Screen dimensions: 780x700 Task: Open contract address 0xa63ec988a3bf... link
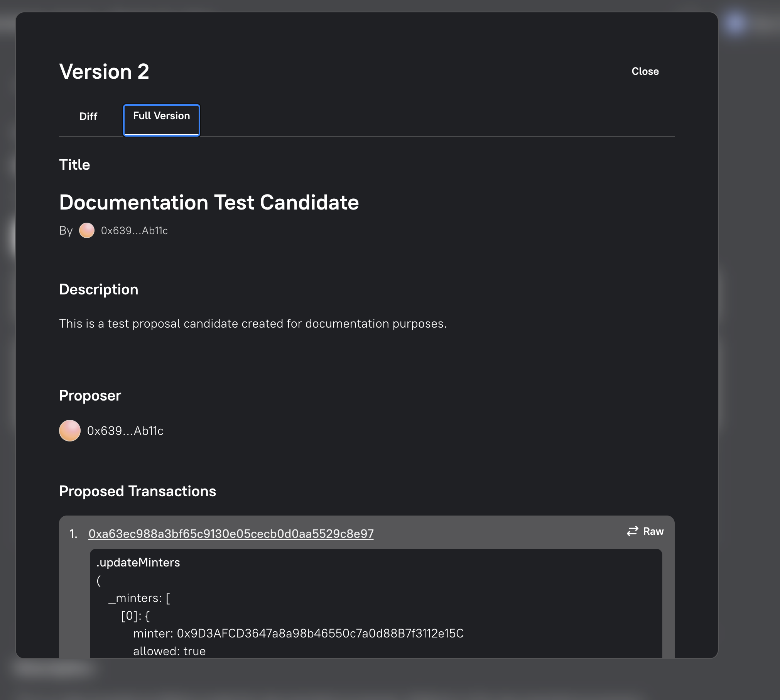click(x=231, y=534)
